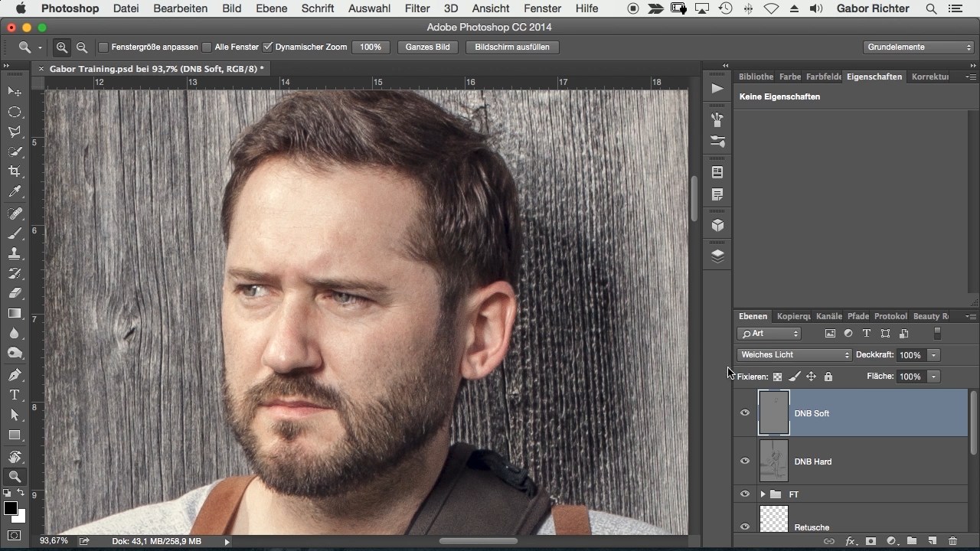The width and height of the screenshot is (980, 551).
Task: Hide the Retusche layer
Action: pyautogui.click(x=745, y=527)
